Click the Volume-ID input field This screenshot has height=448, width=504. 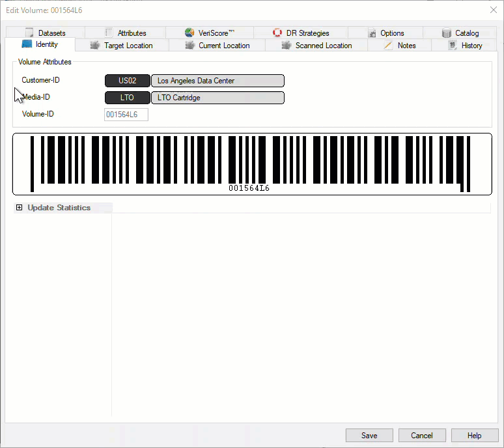click(x=126, y=115)
